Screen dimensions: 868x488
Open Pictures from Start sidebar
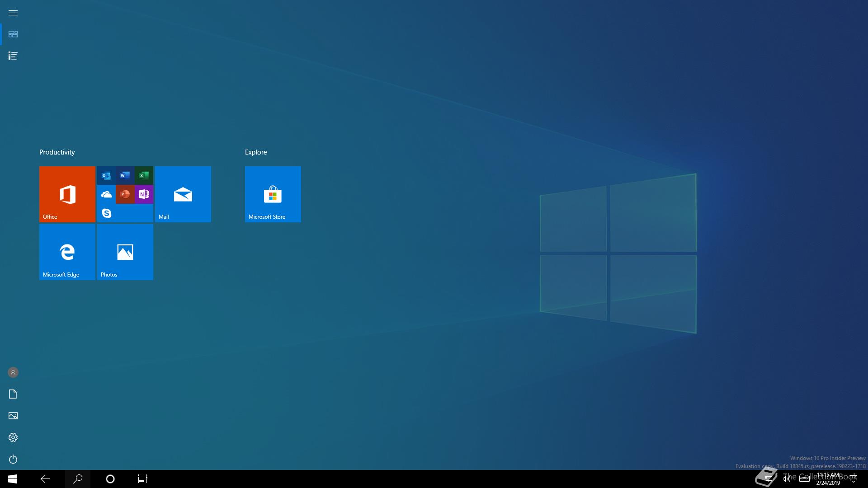[x=13, y=416]
